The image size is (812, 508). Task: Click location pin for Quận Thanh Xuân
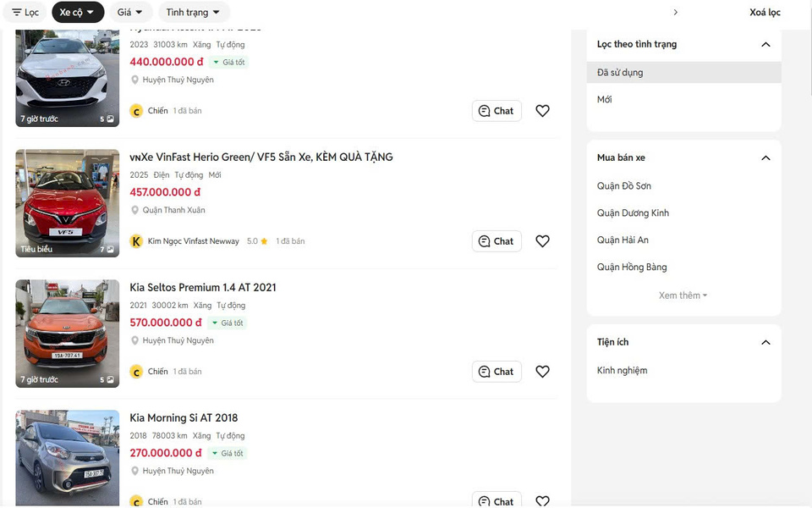(134, 210)
